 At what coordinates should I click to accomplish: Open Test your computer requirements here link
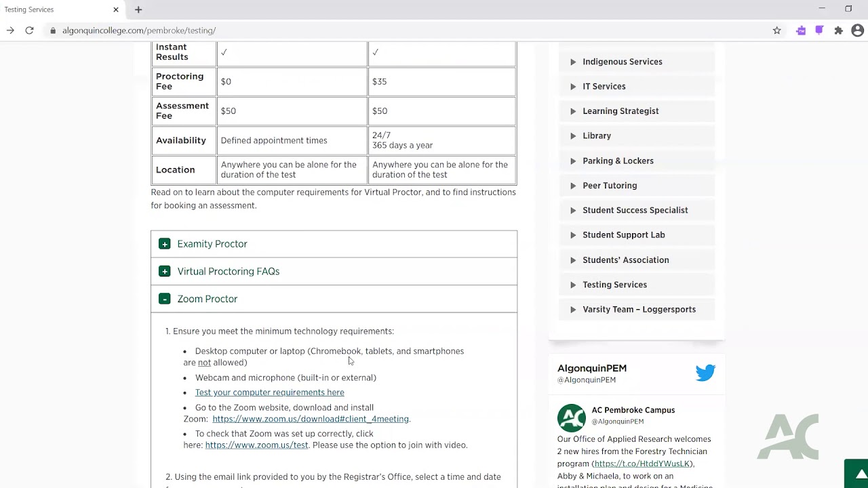click(269, 392)
